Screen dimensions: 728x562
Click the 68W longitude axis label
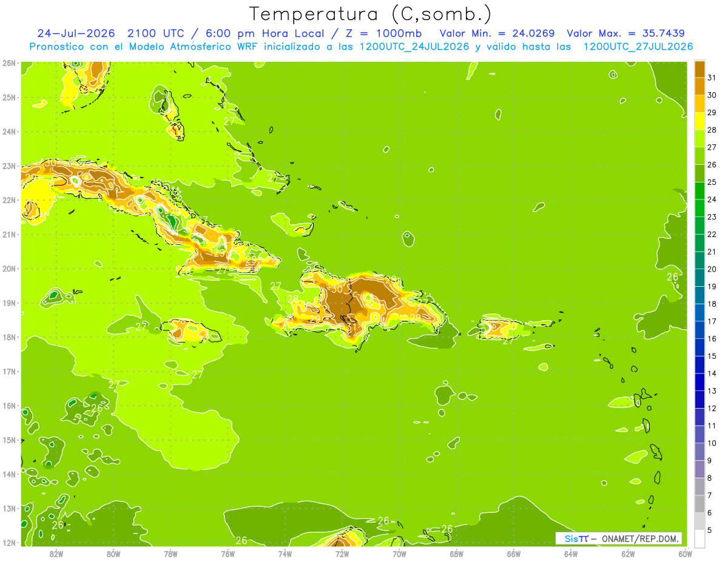coord(456,554)
